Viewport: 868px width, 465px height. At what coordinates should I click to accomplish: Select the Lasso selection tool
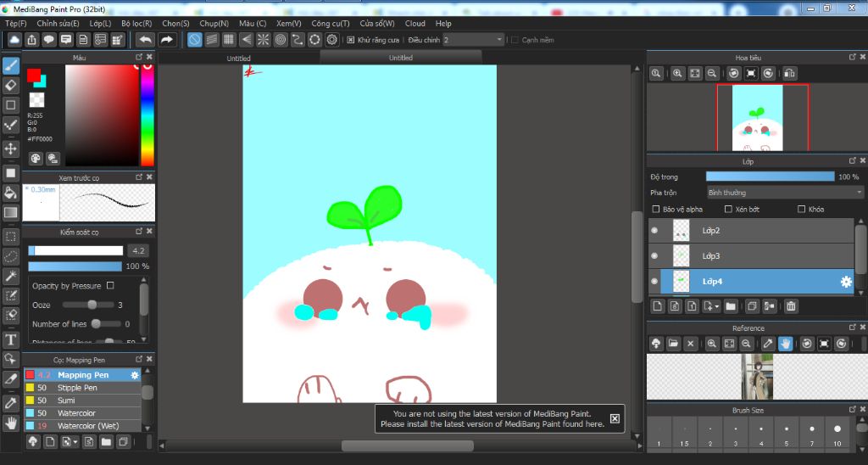pos(10,256)
